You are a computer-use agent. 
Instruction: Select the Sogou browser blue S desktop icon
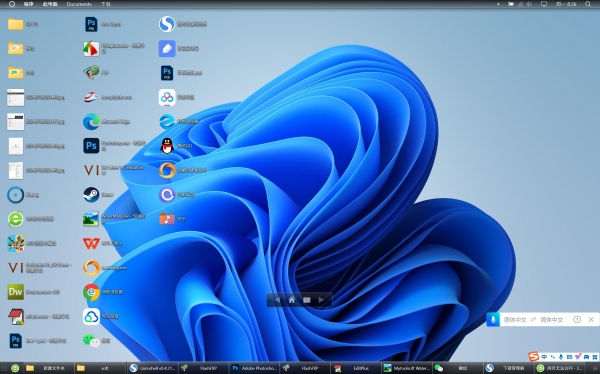pyautogui.click(x=167, y=24)
